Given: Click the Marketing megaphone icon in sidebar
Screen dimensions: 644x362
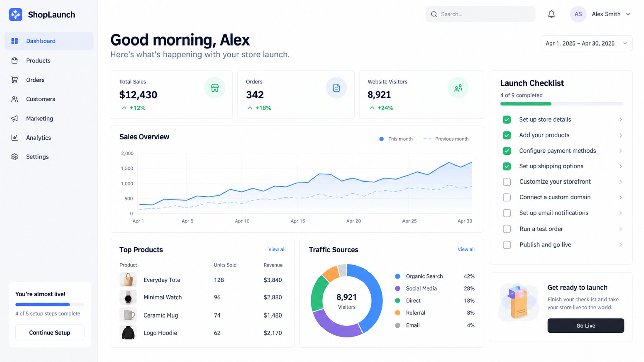Looking at the screenshot, I should 15,118.
